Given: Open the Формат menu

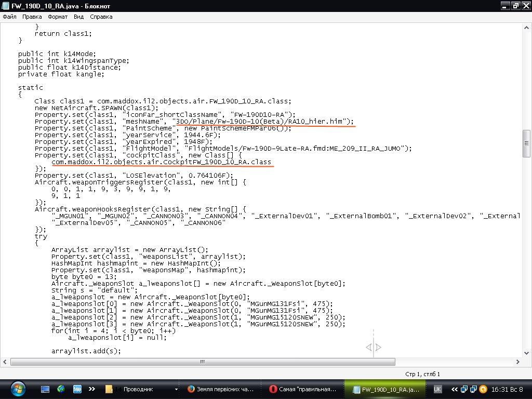Looking at the screenshot, I should tap(58, 17).
